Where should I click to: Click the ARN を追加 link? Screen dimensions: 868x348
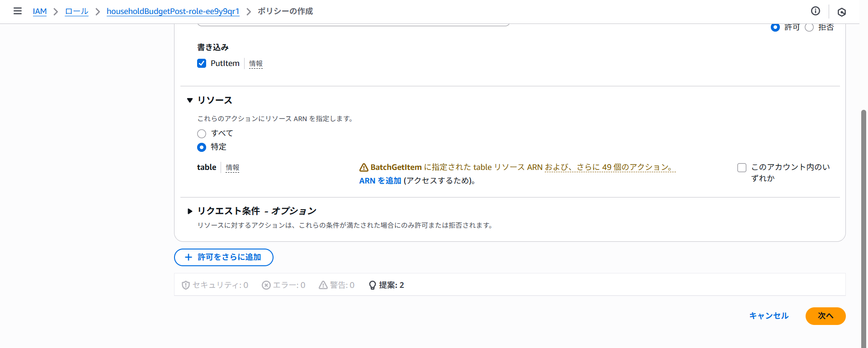tap(380, 181)
